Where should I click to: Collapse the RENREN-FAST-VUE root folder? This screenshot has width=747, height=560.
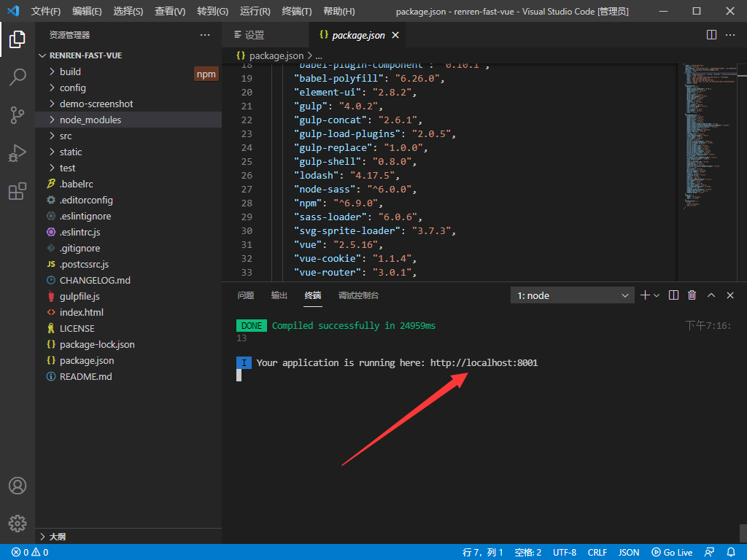point(42,55)
